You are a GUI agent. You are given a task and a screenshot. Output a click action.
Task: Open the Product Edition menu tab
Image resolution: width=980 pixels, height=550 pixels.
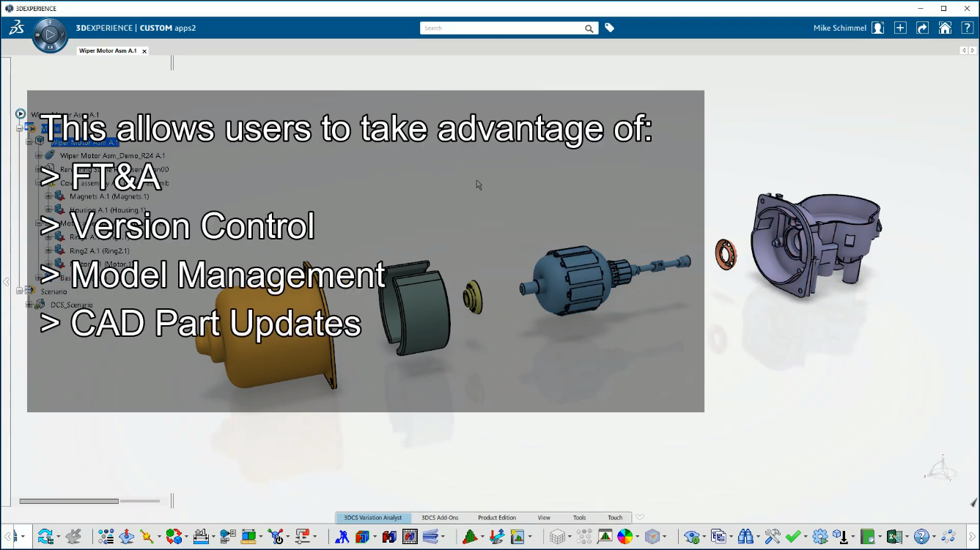(496, 517)
